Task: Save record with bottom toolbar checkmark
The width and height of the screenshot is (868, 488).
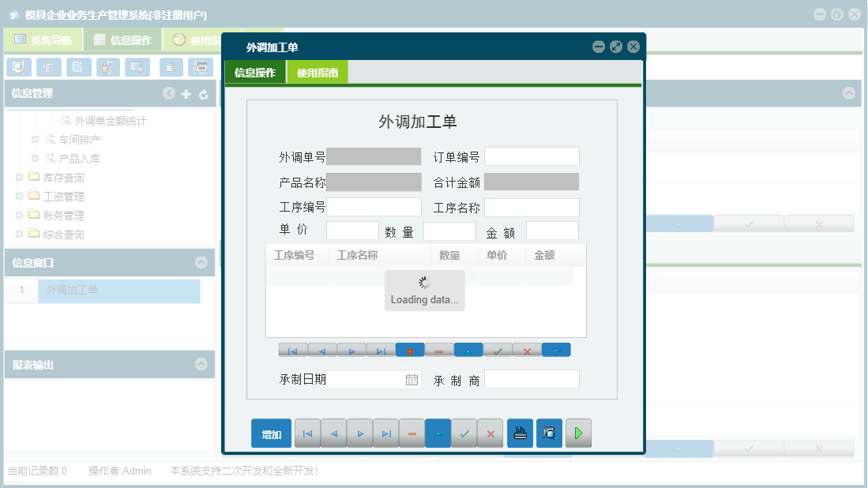Action: click(464, 434)
